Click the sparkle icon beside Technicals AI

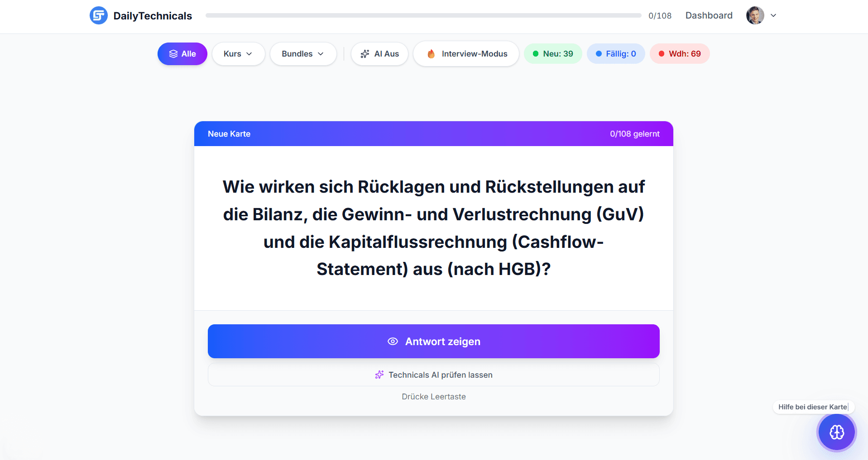[x=379, y=375]
